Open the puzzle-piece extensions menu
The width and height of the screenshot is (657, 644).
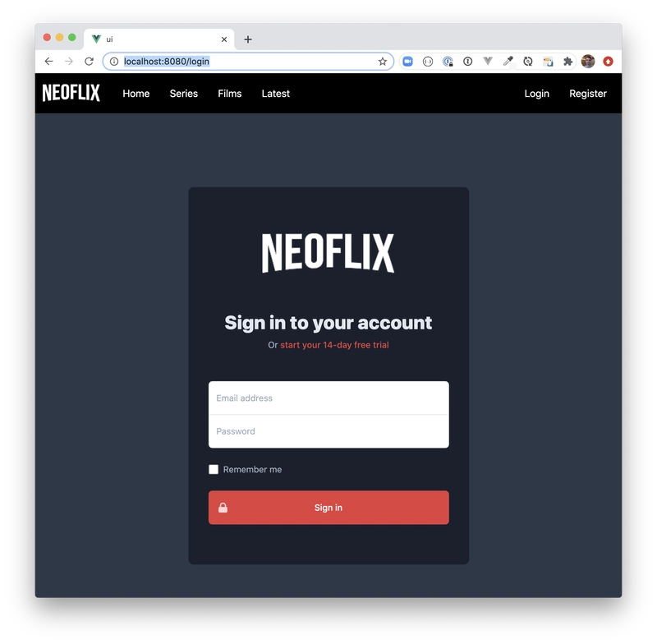coord(567,62)
